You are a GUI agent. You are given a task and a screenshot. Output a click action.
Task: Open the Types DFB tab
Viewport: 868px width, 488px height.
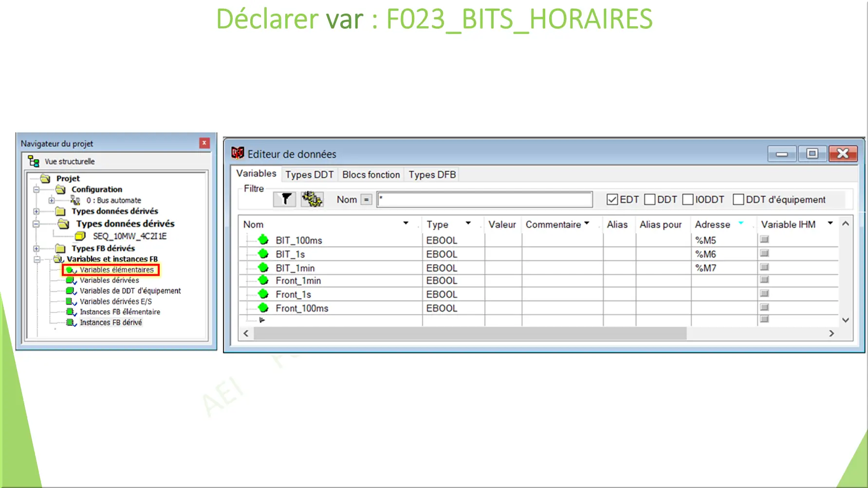coord(431,174)
